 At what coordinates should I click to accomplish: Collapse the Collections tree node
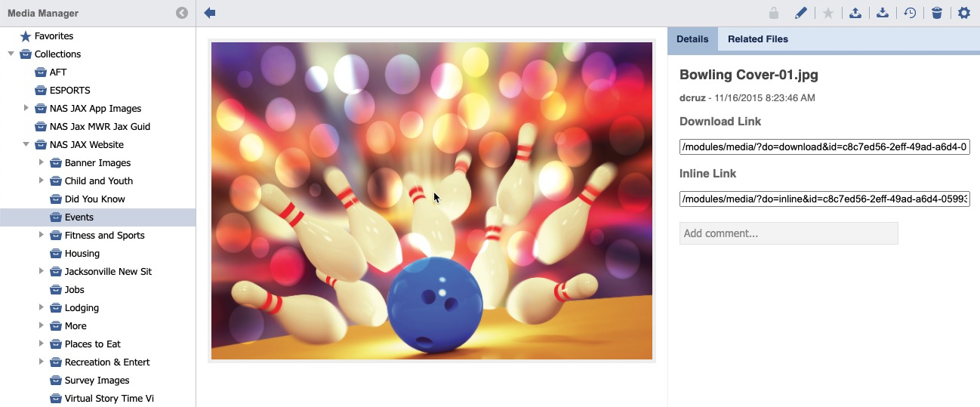tap(11, 54)
